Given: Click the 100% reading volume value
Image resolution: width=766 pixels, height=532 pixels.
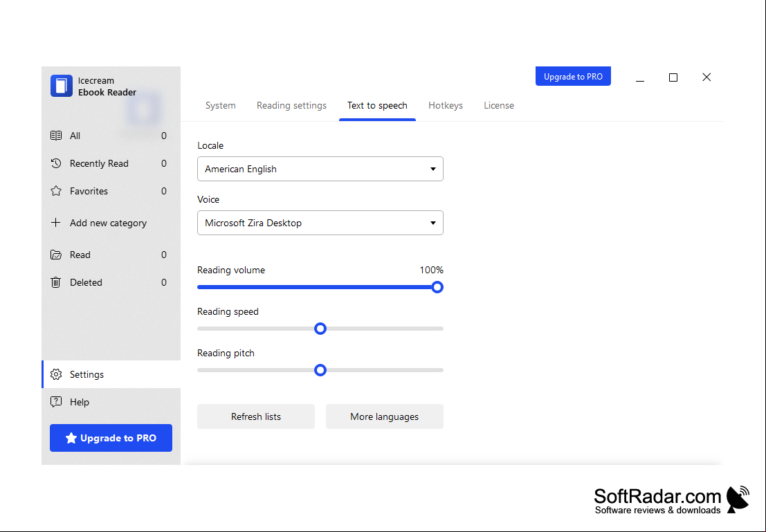Looking at the screenshot, I should click(x=431, y=270).
